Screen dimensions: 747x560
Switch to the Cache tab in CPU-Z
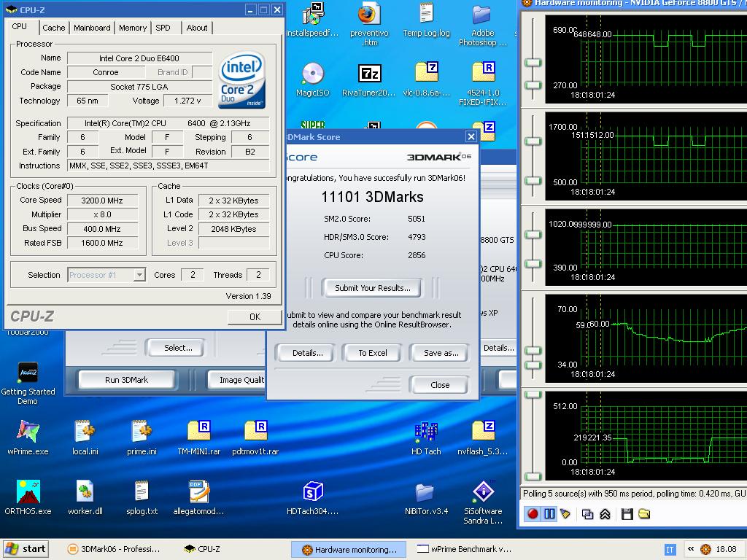[x=53, y=28]
